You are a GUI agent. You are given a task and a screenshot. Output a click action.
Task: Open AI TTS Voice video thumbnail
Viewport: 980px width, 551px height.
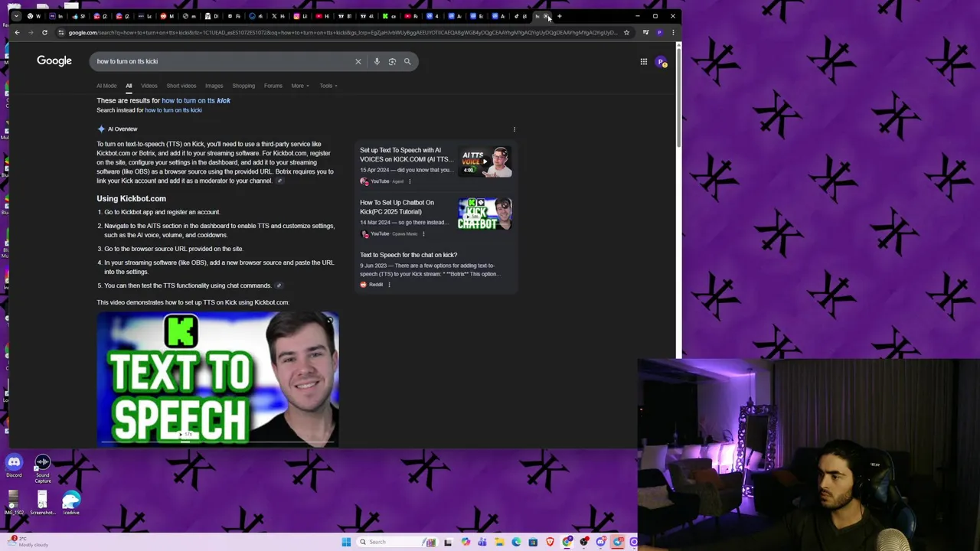[485, 162]
